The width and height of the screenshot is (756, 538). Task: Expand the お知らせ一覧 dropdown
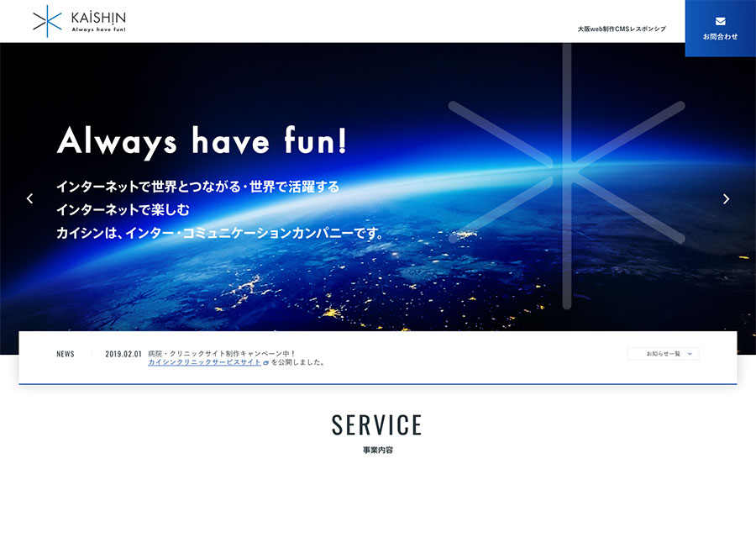[x=664, y=354]
